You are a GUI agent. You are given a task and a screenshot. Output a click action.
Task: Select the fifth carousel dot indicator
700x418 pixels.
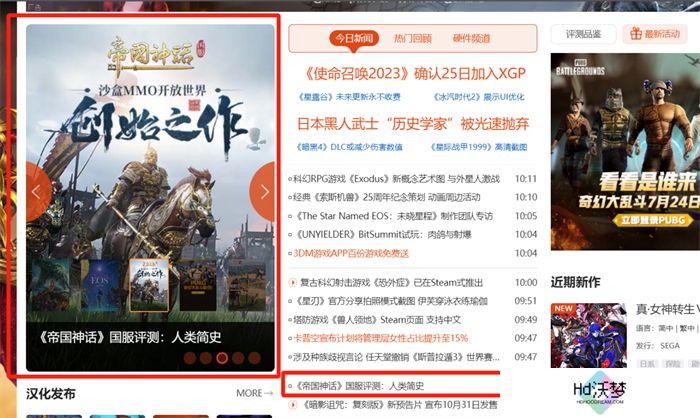254,358
